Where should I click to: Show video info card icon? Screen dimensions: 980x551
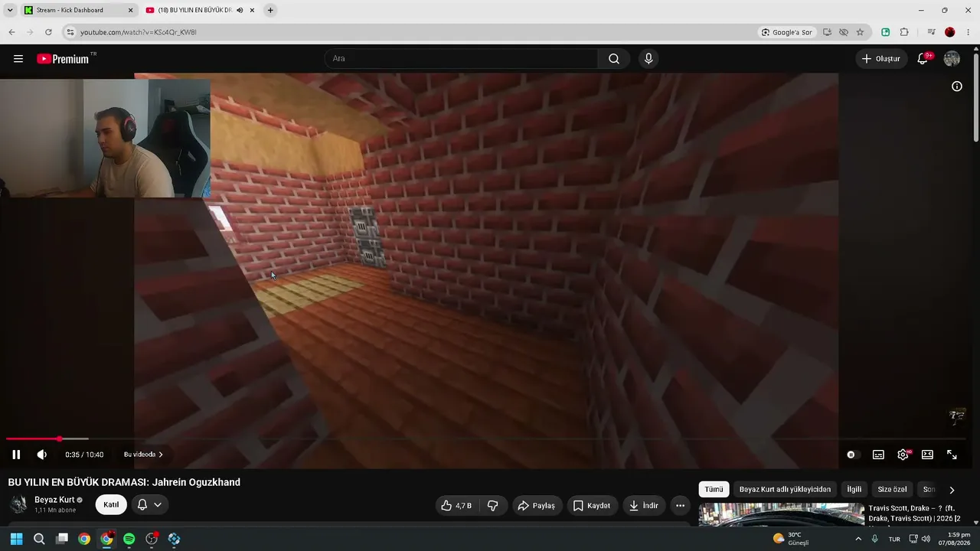tap(957, 86)
